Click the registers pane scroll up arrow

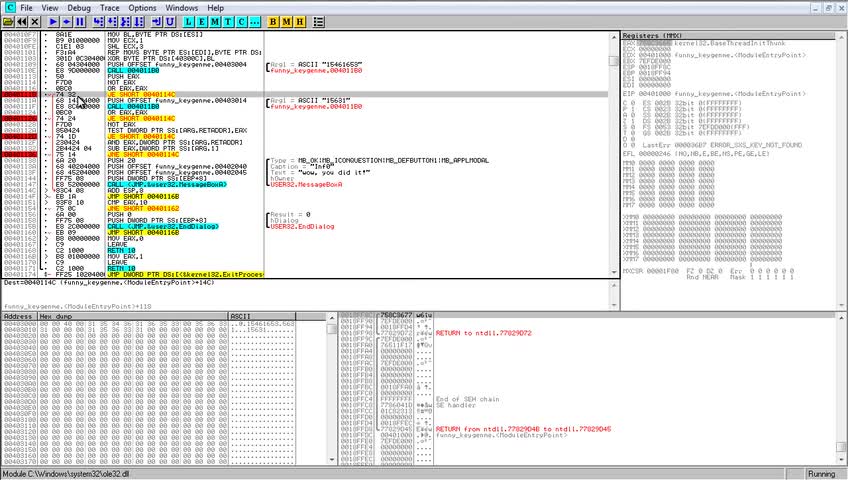[841, 37]
